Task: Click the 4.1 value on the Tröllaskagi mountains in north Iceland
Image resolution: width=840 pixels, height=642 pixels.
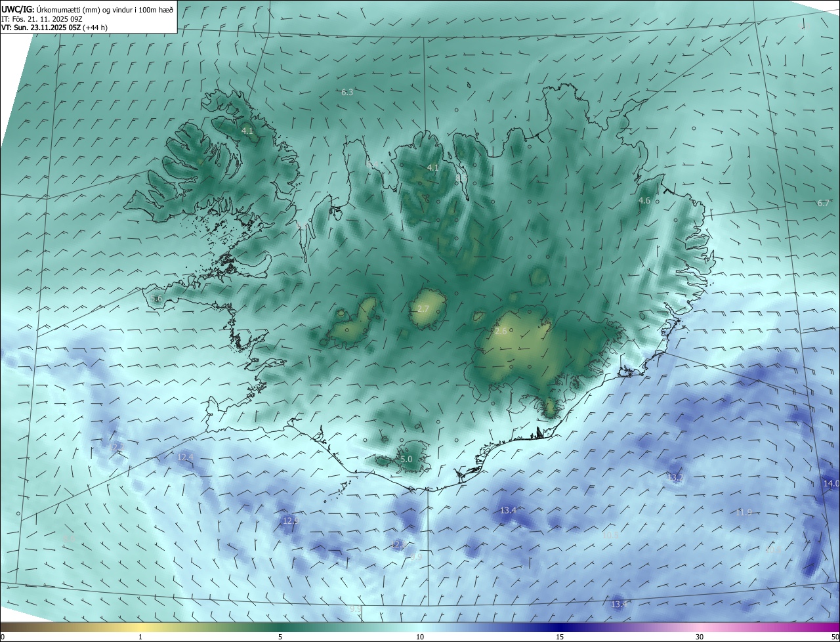Action: point(432,167)
